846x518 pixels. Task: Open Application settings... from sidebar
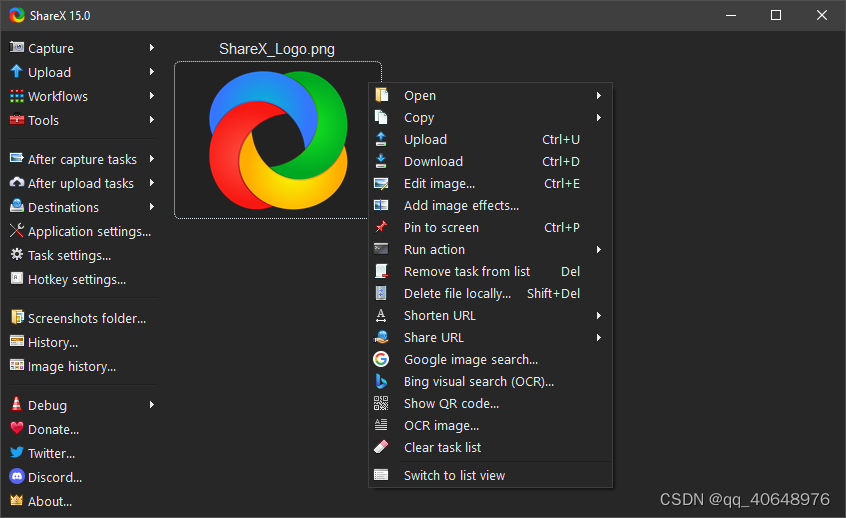[x=81, y=231]
